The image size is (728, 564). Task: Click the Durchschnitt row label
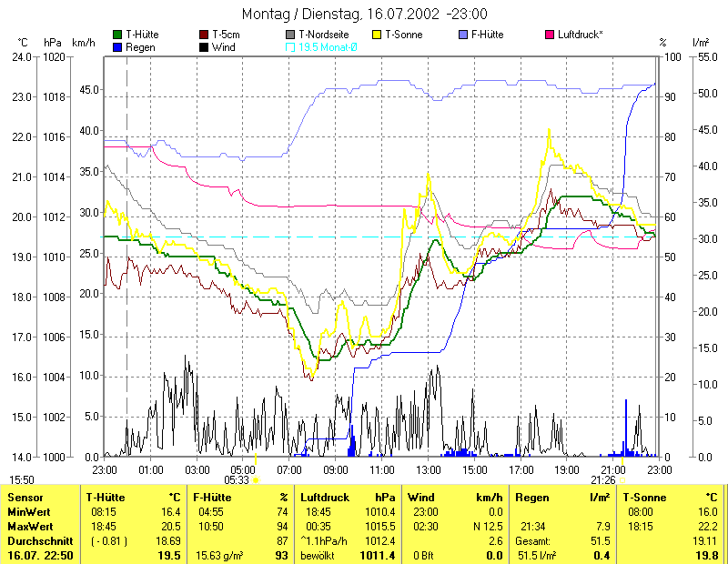click(36, 539)
